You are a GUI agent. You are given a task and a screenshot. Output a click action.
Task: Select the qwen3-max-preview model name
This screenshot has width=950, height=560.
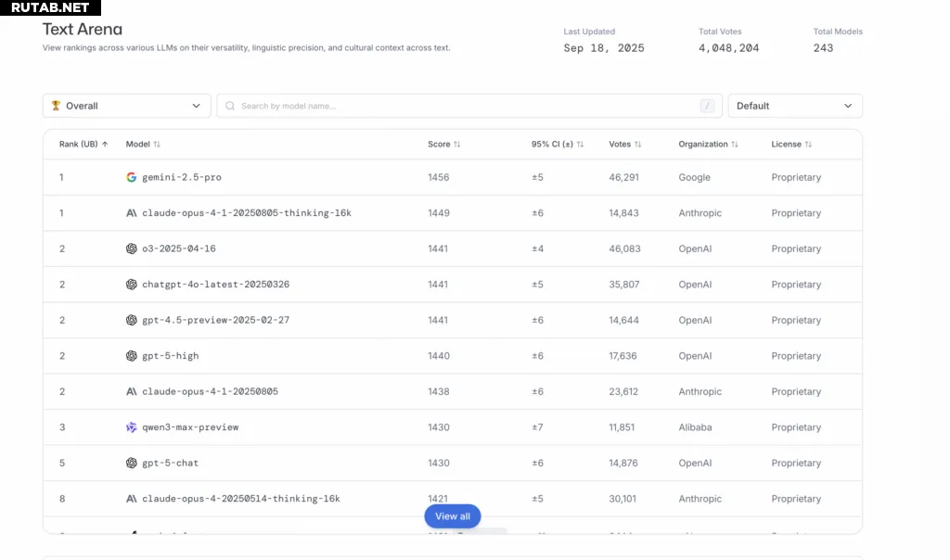pyautogui.click(x=190, y=427)
